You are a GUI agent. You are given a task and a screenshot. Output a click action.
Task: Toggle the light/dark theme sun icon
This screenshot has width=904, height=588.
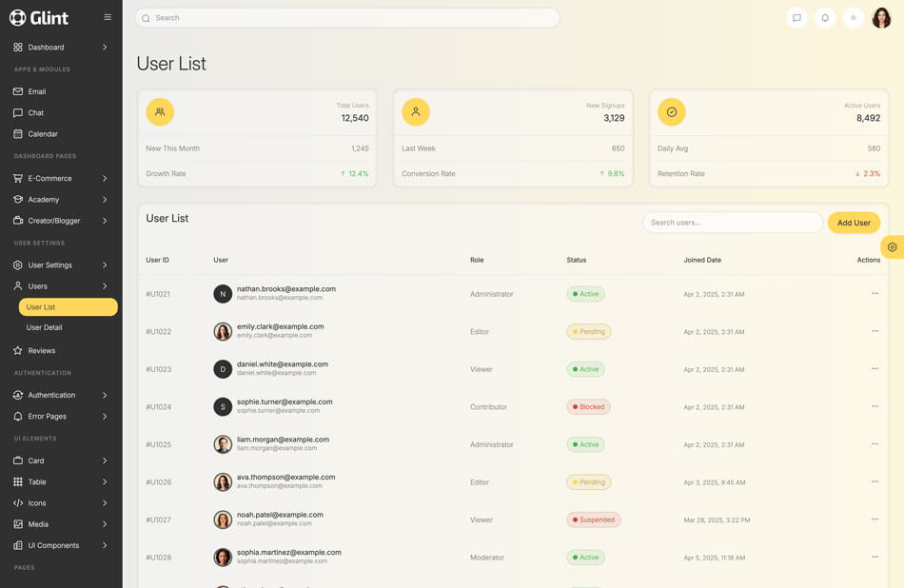click(853, 18)
